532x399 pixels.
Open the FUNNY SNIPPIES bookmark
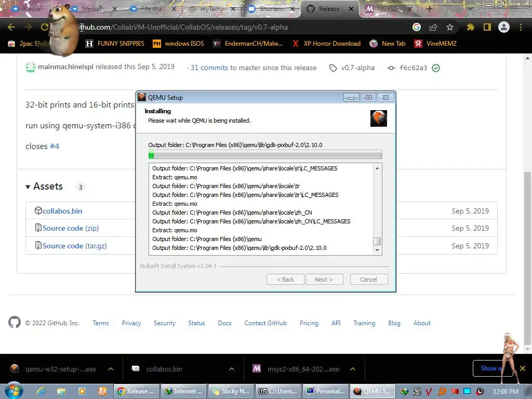115,44
